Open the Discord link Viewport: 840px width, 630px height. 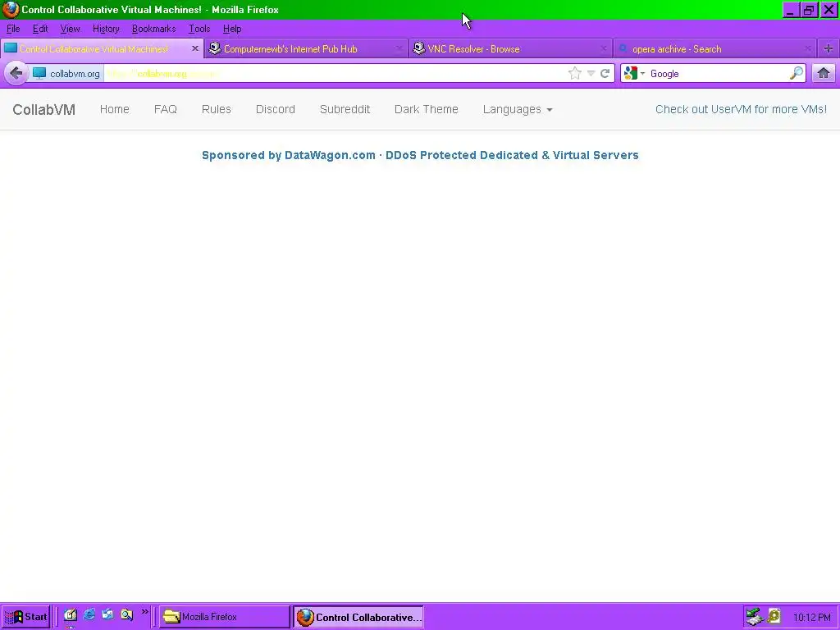pos(276,109)
